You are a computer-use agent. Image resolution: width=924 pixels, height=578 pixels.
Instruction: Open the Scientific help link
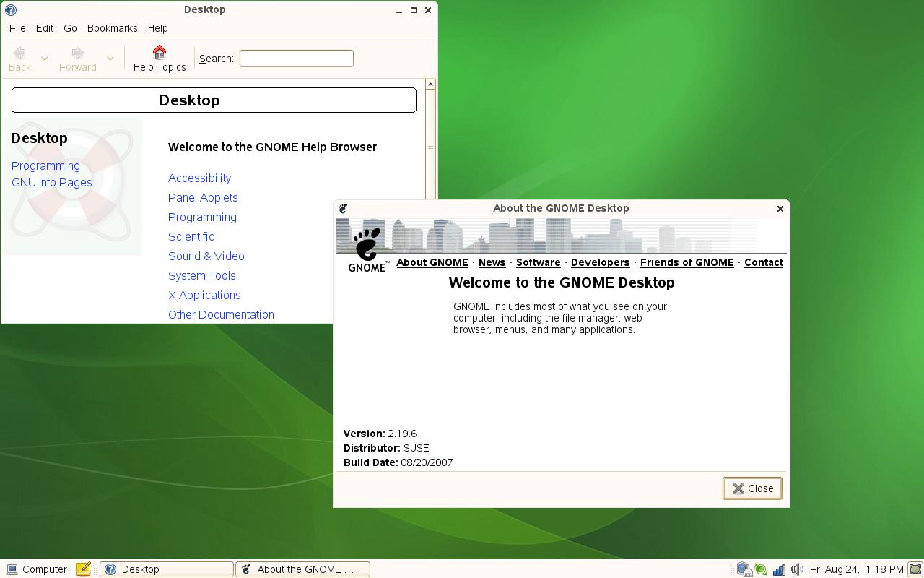click(x=191, y=236)
